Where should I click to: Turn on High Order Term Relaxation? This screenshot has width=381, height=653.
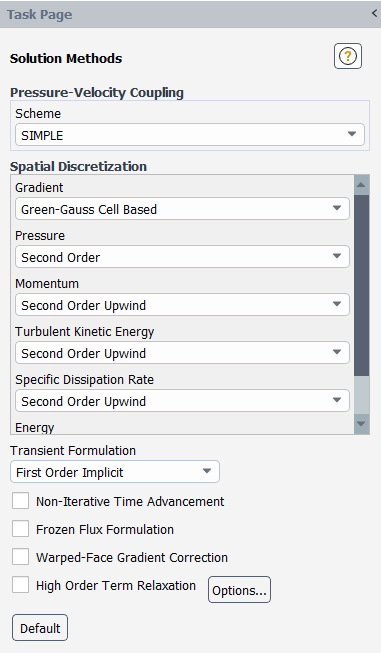tap(20, 585)
